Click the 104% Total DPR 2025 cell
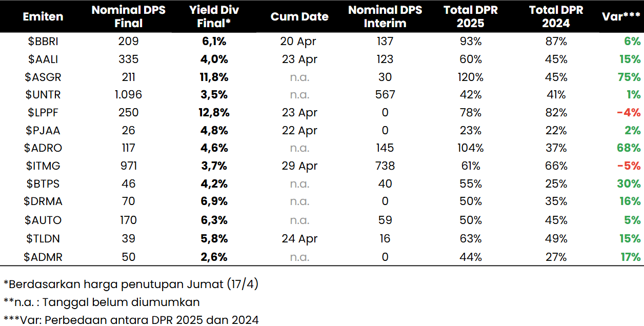This screenshot has height=326, width=644. tap(471, 148)
